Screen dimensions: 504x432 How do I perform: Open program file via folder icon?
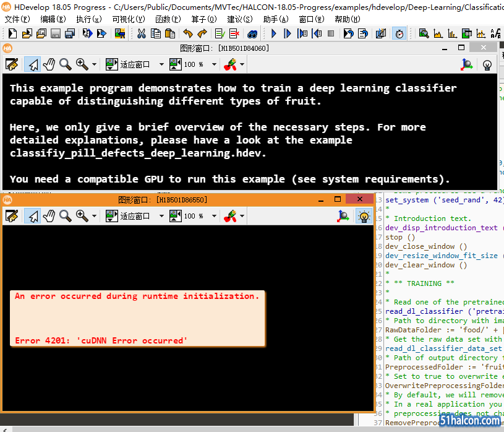pos(27,33)
